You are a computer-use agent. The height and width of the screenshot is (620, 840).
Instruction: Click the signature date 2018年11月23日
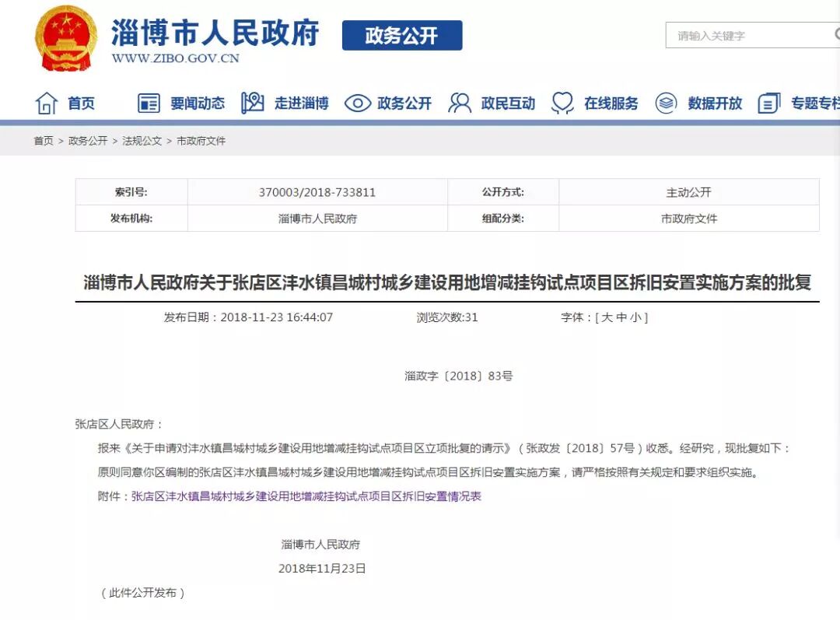[322, 569]
